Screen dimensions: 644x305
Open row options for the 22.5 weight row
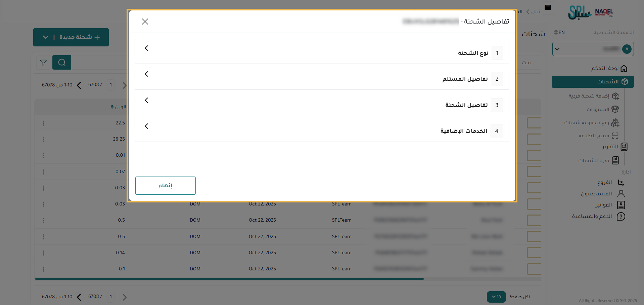pos(43,123)
